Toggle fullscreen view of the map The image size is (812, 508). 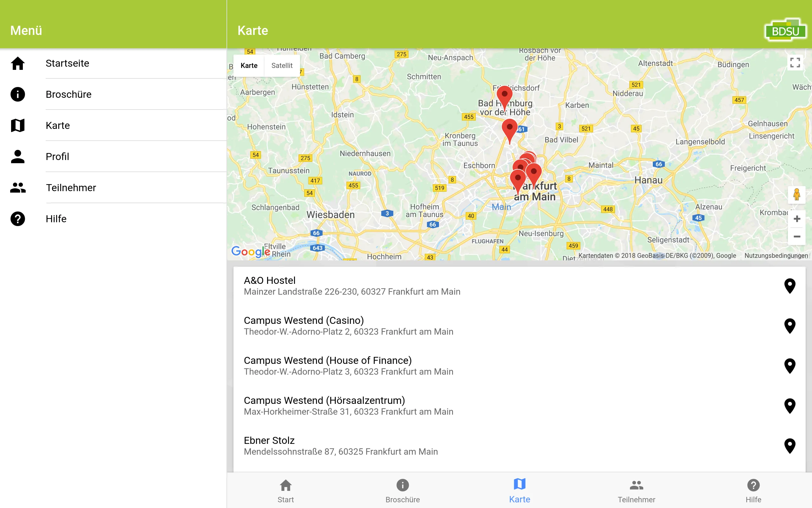click(795, 63)
